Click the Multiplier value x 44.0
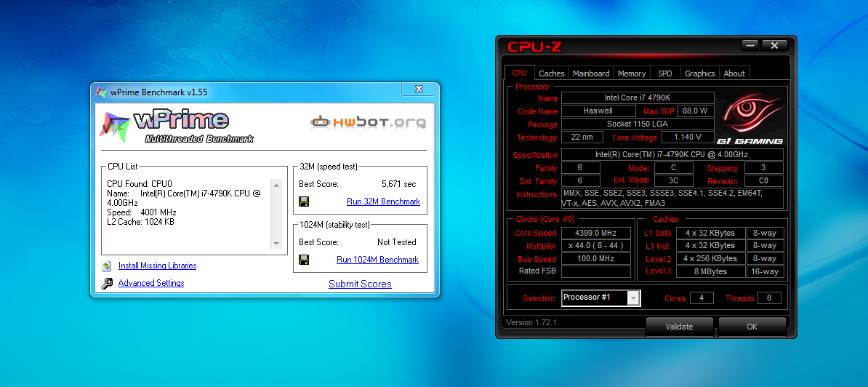This screenshot has height=387, width=868. [x=596, y=246]
